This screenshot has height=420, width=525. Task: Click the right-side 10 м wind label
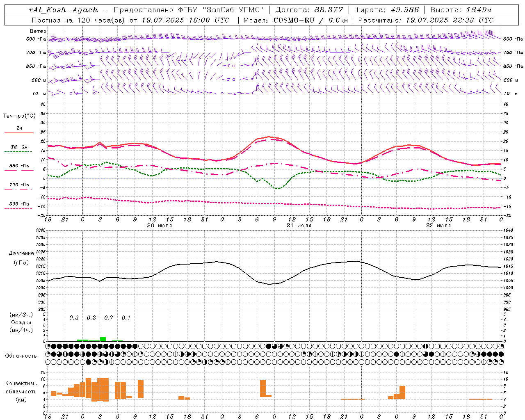click(x=511, y=94)
